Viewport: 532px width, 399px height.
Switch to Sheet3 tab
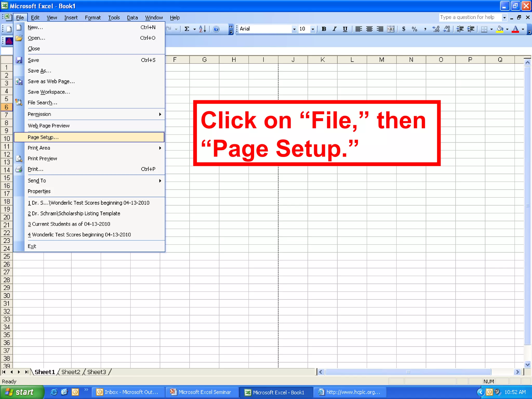pos(97,372)
